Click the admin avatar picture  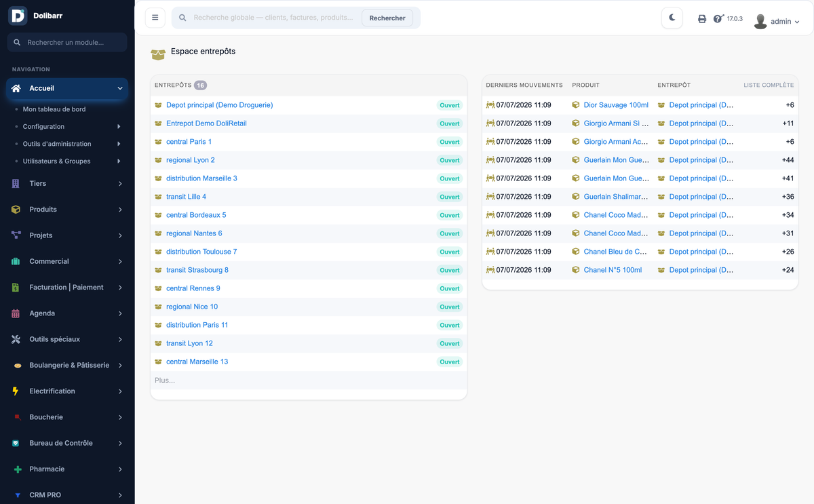[x=760, y=21]
